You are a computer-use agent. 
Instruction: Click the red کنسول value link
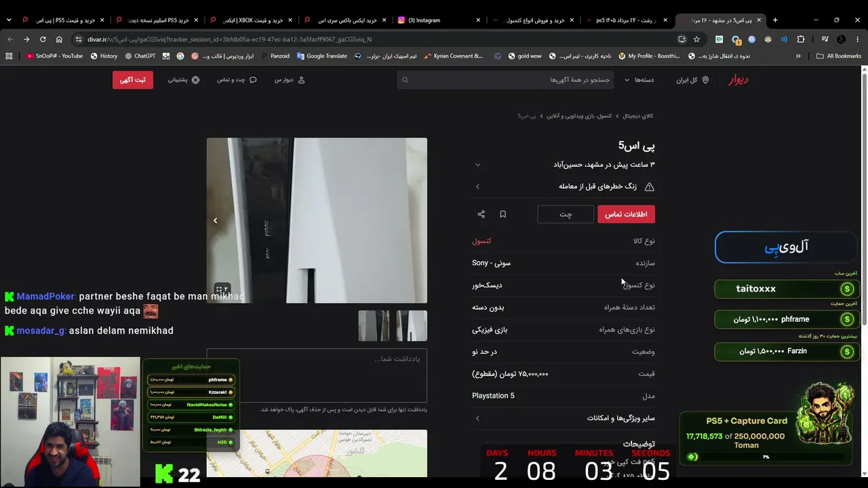[481, 241]
